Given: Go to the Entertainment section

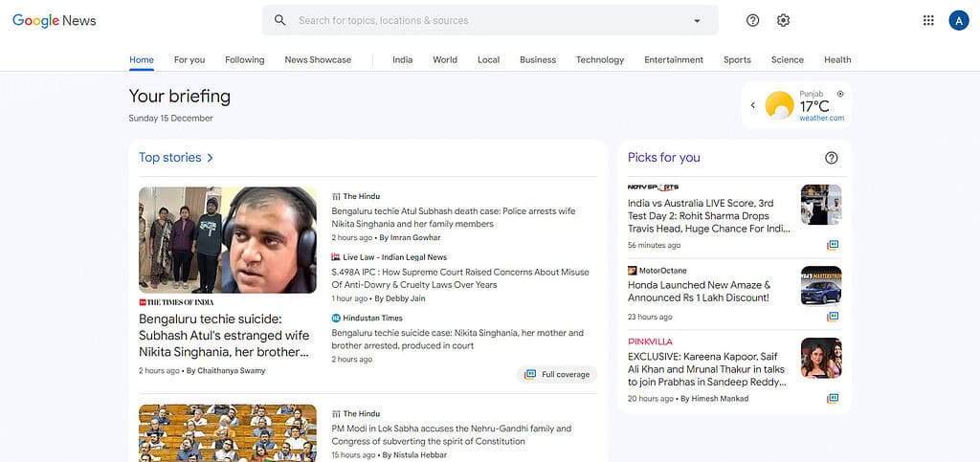Looking at the screenshot, I should 674,60.
